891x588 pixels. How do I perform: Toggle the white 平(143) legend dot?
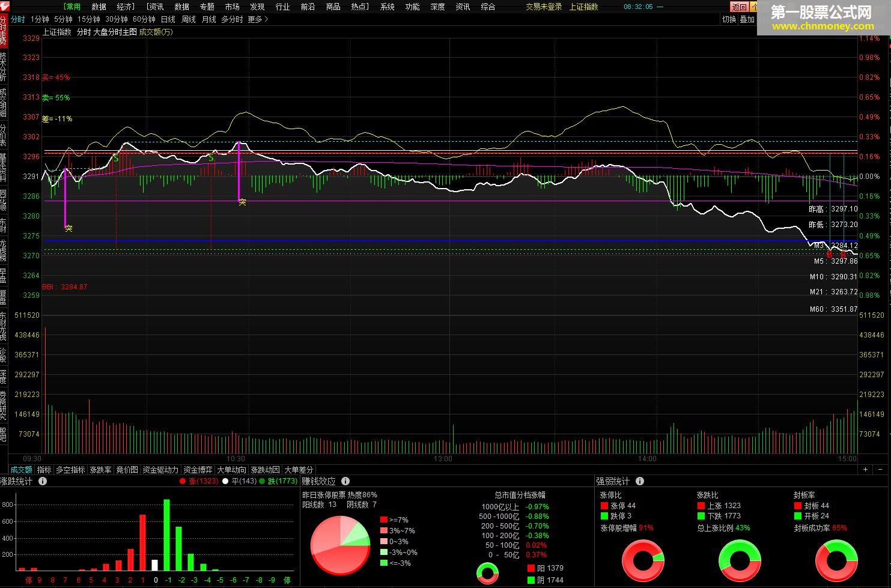[225, 481]
